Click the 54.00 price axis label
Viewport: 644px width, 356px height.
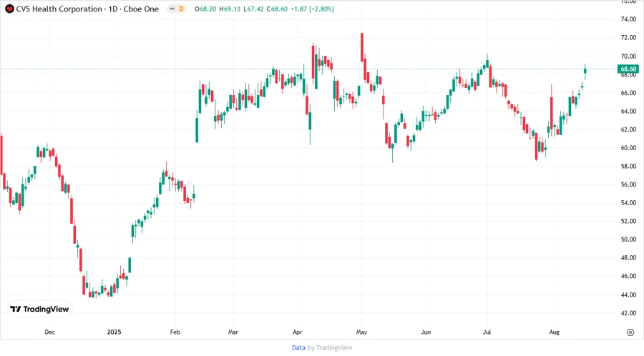click(628, 203)
